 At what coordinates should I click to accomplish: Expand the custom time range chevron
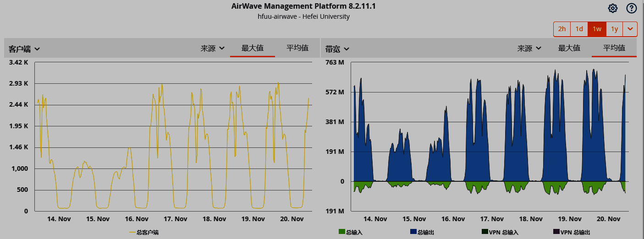(630, 29)
